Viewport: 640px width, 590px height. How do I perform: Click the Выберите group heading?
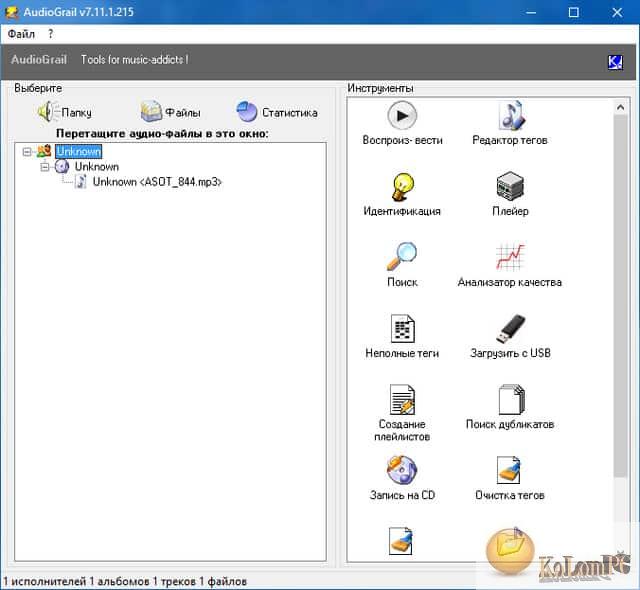(x=38, y=88)
